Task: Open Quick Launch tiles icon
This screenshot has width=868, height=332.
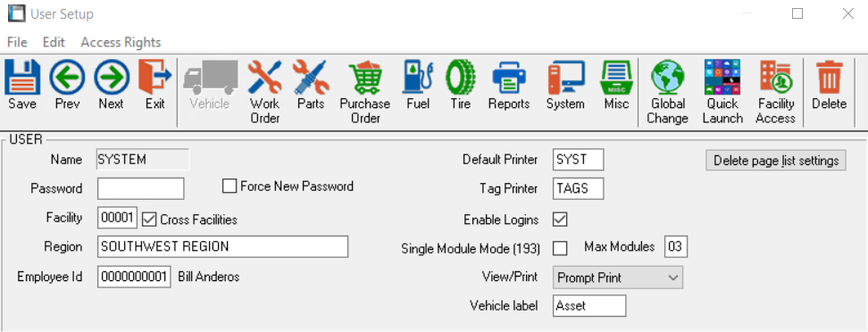Action: 722,78
